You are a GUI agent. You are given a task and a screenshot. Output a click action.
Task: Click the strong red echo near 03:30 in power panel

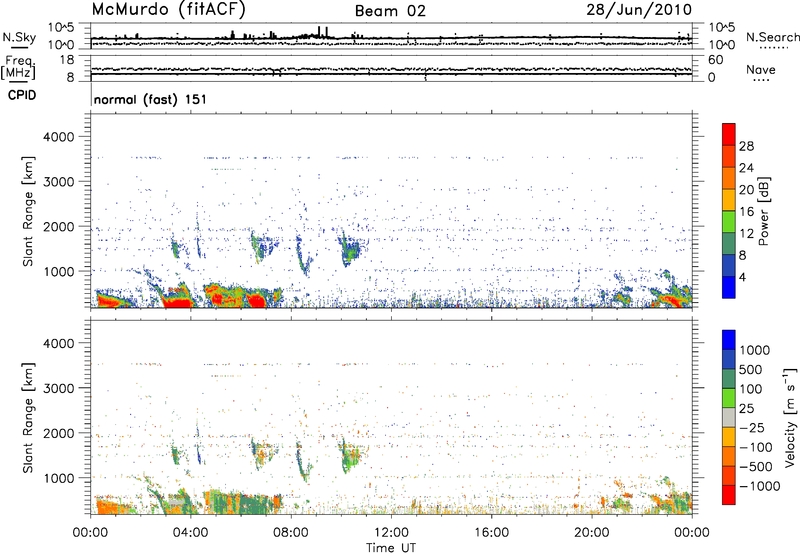(178, 301)
